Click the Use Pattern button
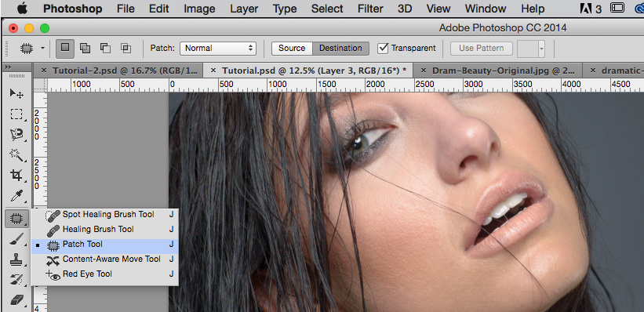The height and width of the screenshot is (312, 644). click(x=481, y=48)
